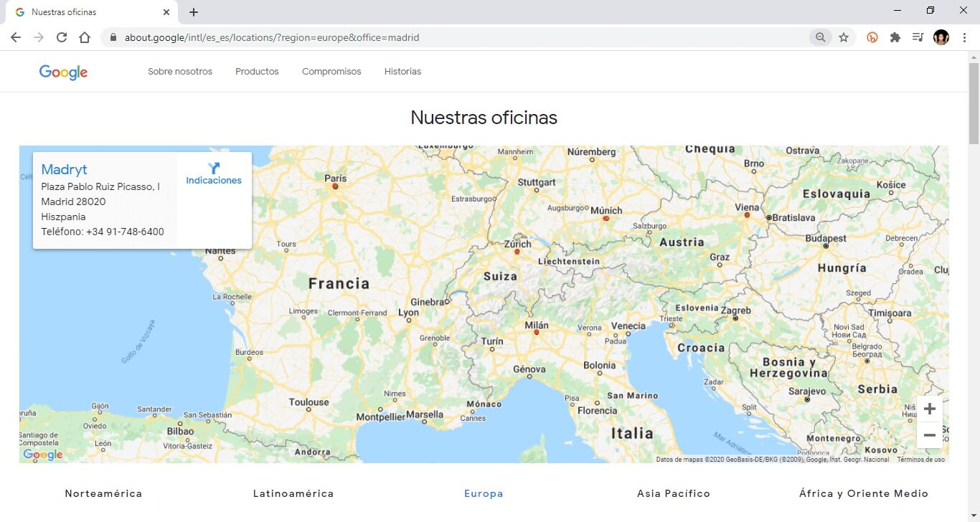Image resolution: width=980 pixels, height=522 pixels.
Task: Click the Serbia label on map
Action: pos(877,389)
